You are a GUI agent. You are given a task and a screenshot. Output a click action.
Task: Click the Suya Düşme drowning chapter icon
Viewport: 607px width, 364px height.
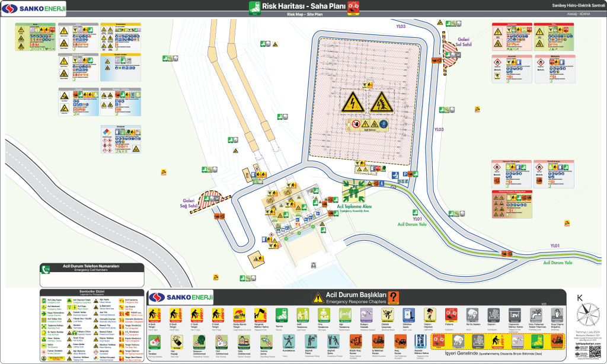[557, 314]
